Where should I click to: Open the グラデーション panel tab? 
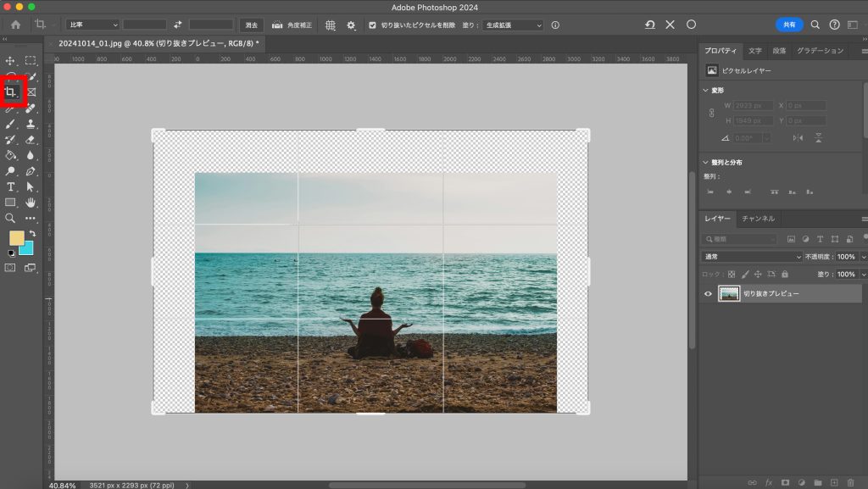pyautogui.click(x=820, y=51)
